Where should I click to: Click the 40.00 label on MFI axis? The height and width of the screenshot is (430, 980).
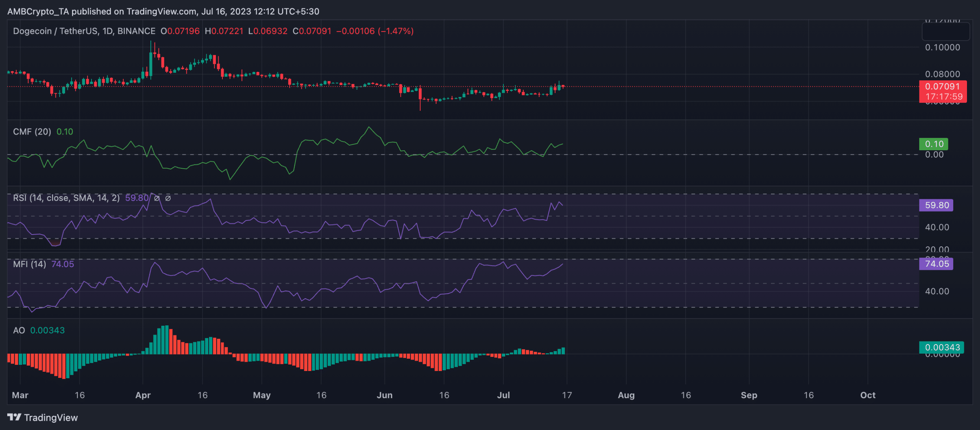pyautogui.click(x=937, y=291)
